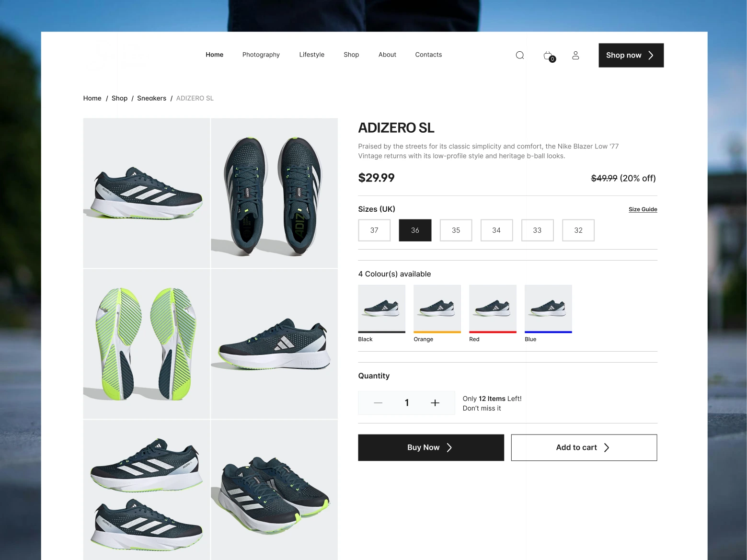Click the ADIZERO SL breadcrumb text
The width and height of the screenshot is (747, 560).
click(195, 98)
